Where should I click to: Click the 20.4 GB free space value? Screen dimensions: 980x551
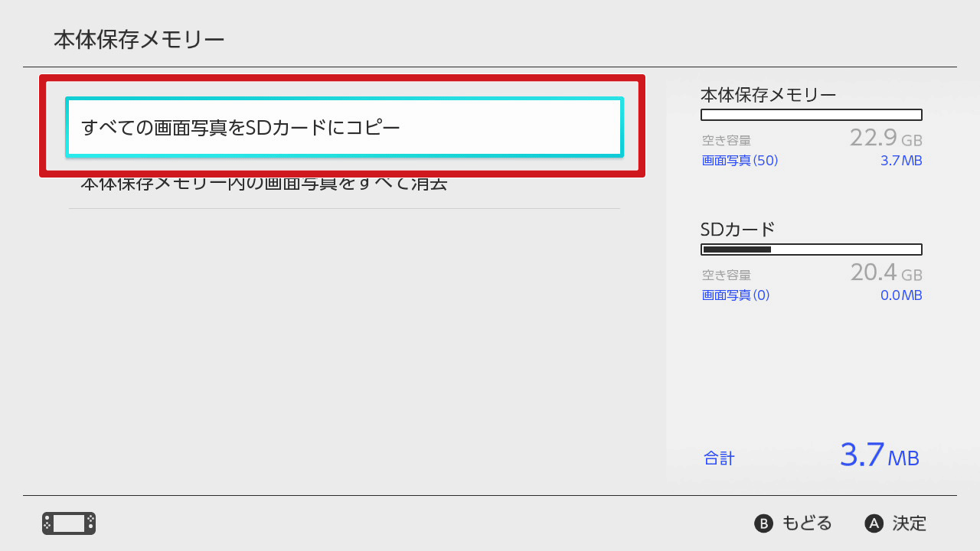click(x=885, y=272)
